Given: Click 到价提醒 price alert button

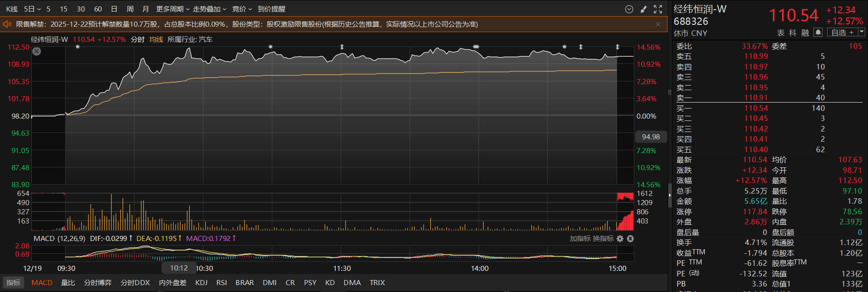Looking at the screenshot, I should click(271, 9).
